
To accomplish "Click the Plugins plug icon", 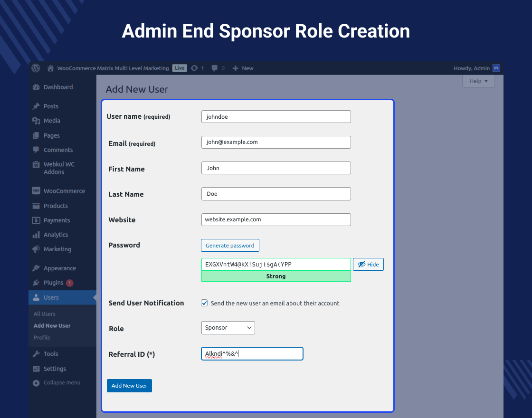I will [x=36, y=283].
